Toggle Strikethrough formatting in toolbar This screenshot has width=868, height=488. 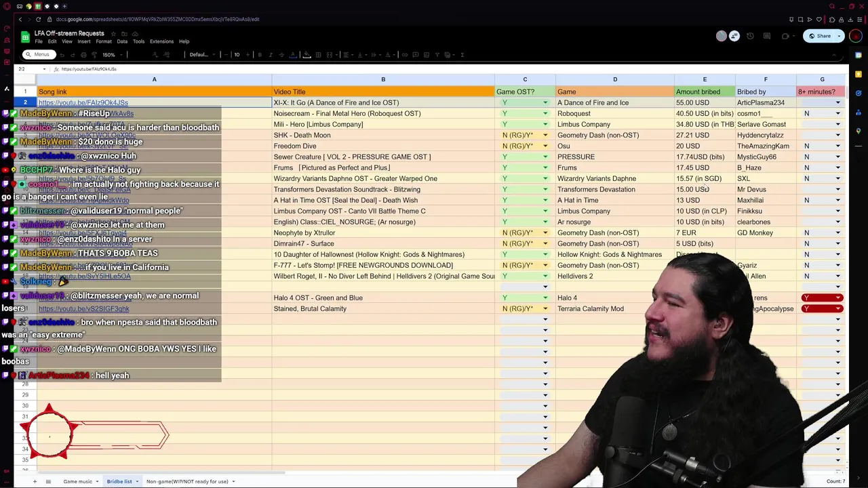click(281, 55)
